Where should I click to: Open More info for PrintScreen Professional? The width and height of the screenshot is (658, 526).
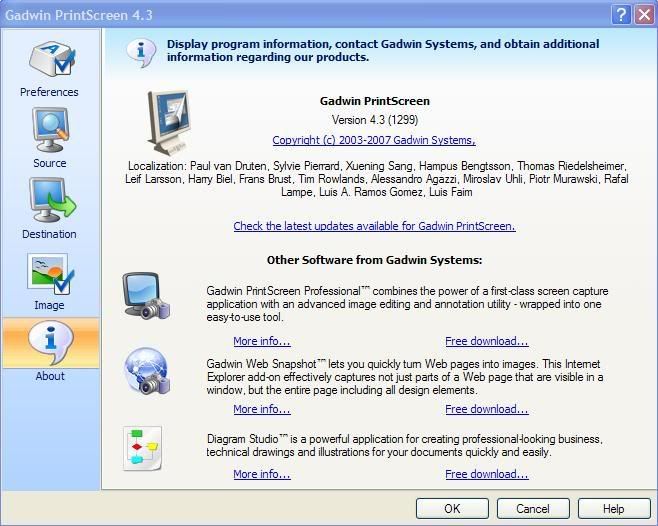coord(262,341)
